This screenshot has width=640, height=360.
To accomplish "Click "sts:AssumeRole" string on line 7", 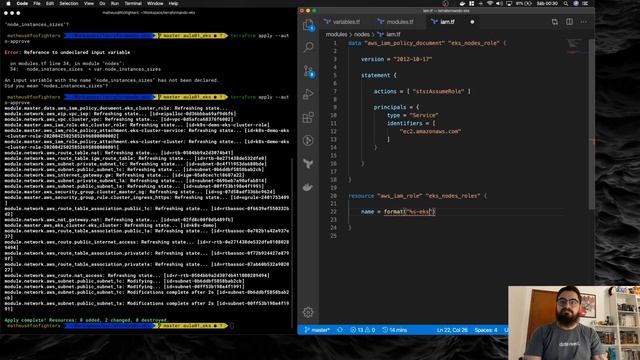I will (x=438, y=91).
